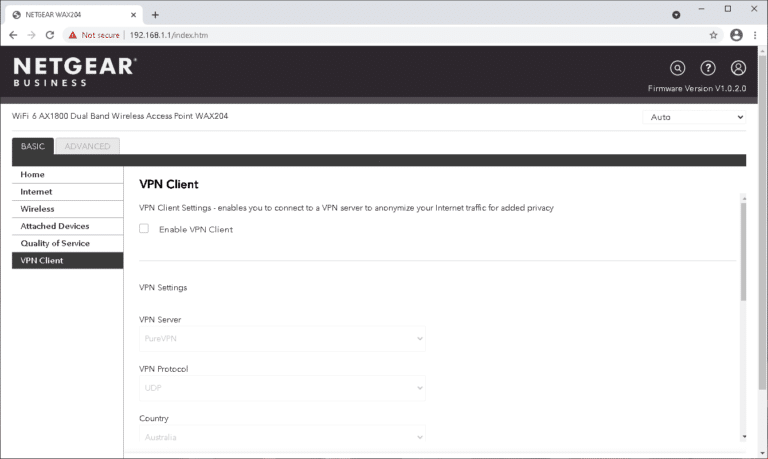Go back with the browser back arrow

[13, 35]
